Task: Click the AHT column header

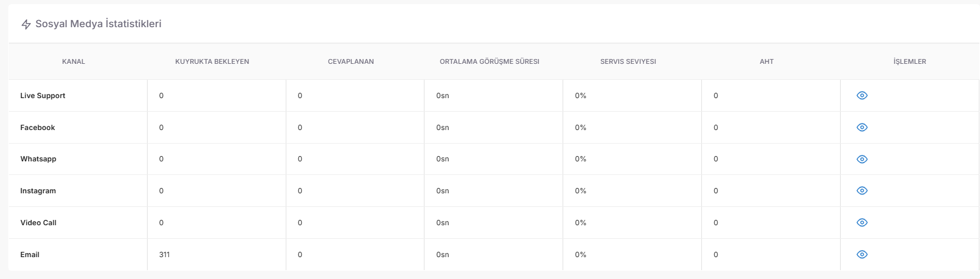Action: [767, 61]
